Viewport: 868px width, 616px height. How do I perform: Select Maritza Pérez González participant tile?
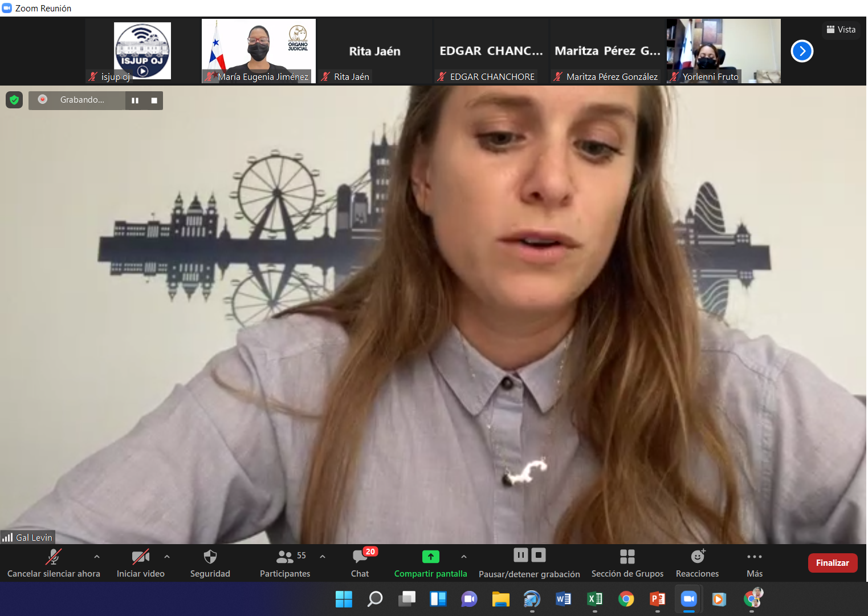click(608, 51)
